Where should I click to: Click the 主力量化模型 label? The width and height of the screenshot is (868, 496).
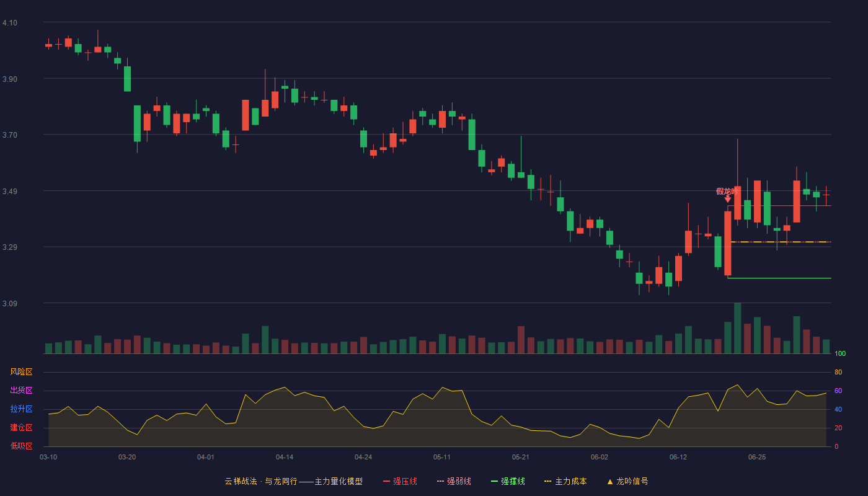(339, 481)
